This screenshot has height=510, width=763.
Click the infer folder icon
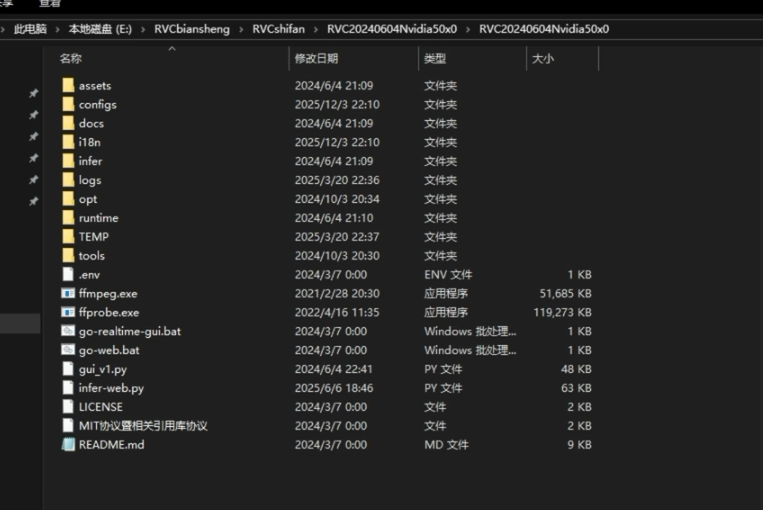tap(68, 161)
